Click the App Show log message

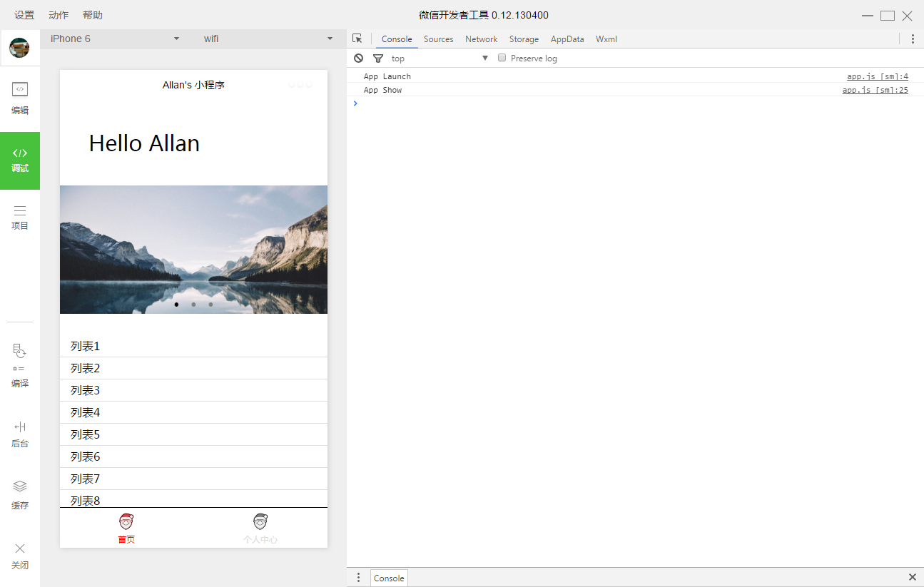pos(382,90)
